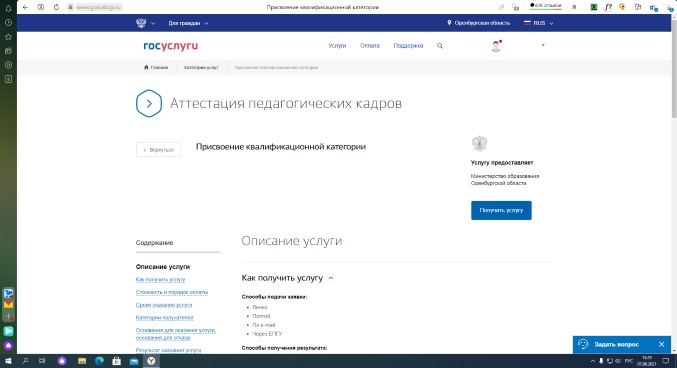The height and width of the screenshot is (368, 677).
Task: Open browser sidebar history clock icon
Action: pyautogui.click(x=8, y=22)
